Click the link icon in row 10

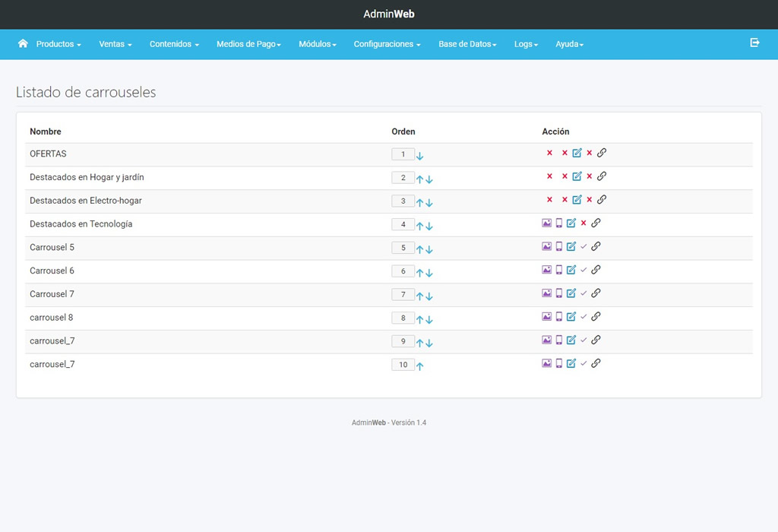[x=596, y=363]
